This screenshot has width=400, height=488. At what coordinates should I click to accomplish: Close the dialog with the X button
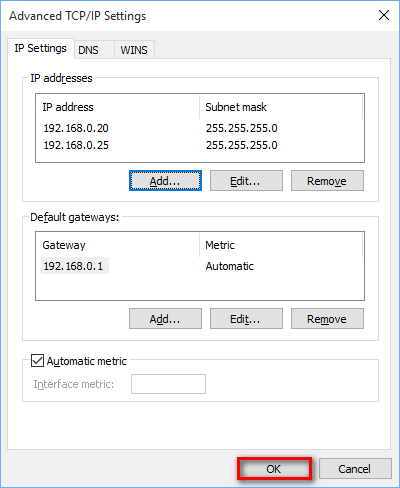[x=384, y=15]
